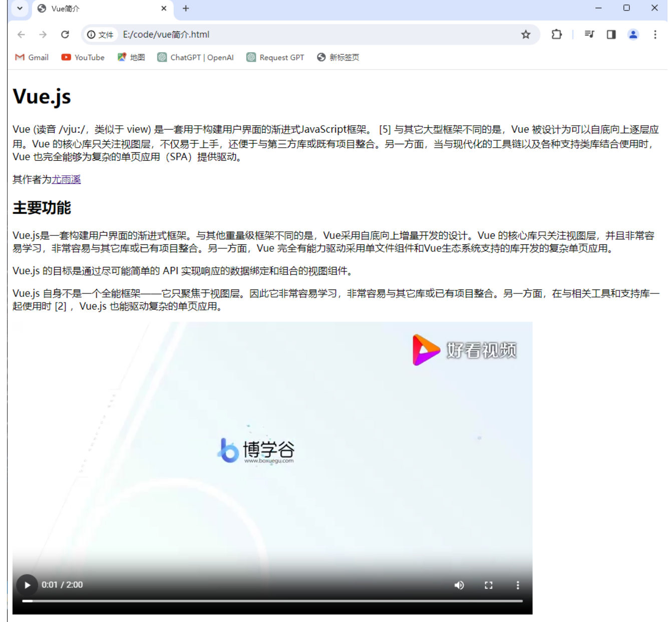Follow the 尤雨溪 author hyperlink
The image size is (672, 622).
click(x=66, y=180)
